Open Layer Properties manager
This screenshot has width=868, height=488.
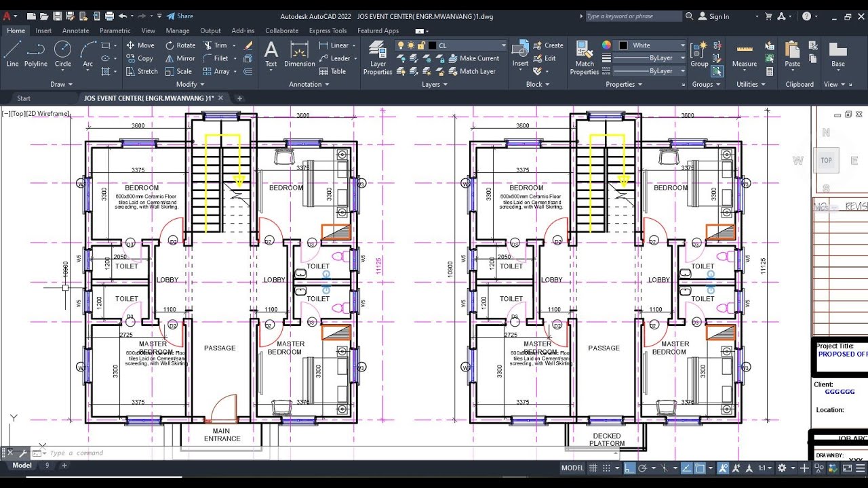(378, 58)
